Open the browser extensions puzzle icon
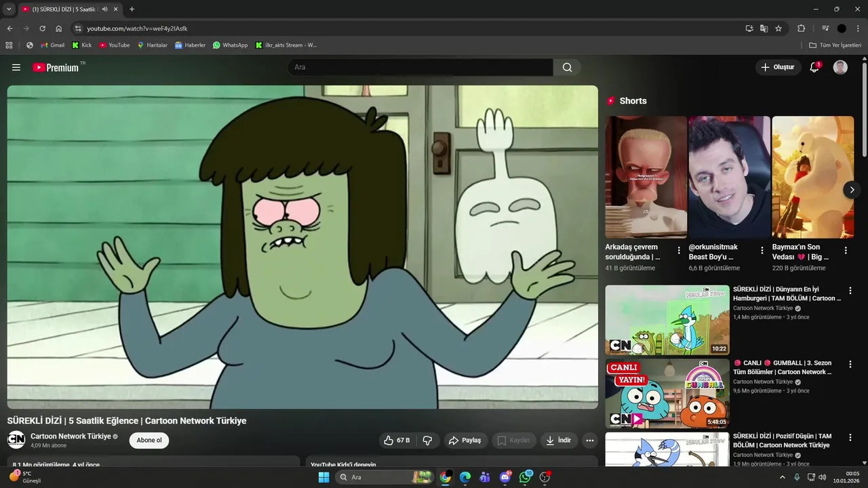The height and width of the screenshot is (488, 868). coord(801,28)
